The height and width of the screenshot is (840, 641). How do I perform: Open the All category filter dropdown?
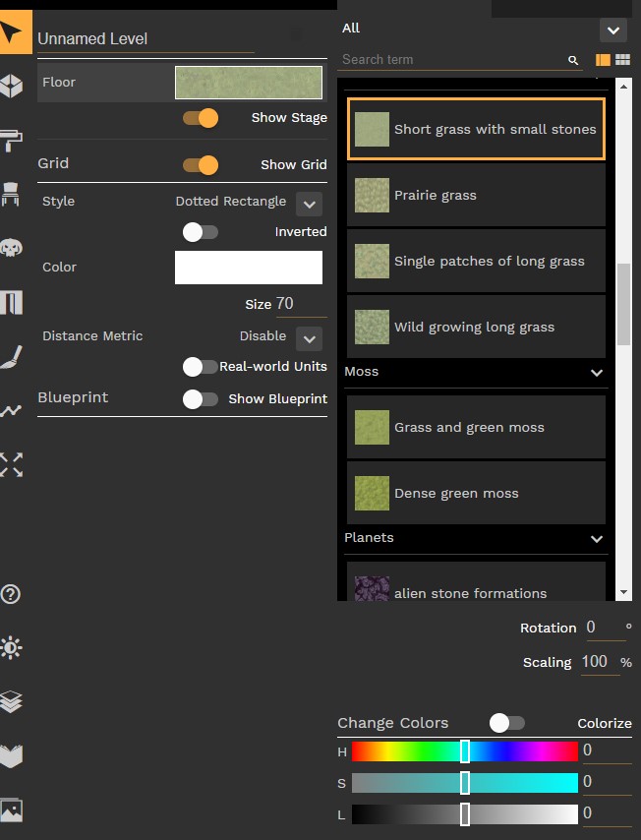(x=612, y=30)
